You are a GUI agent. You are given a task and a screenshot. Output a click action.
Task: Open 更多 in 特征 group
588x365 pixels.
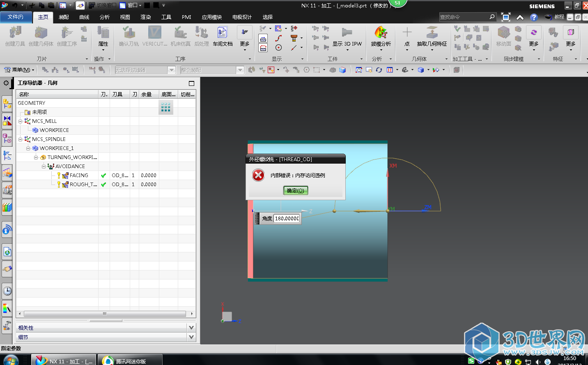[x=571, y=38]
